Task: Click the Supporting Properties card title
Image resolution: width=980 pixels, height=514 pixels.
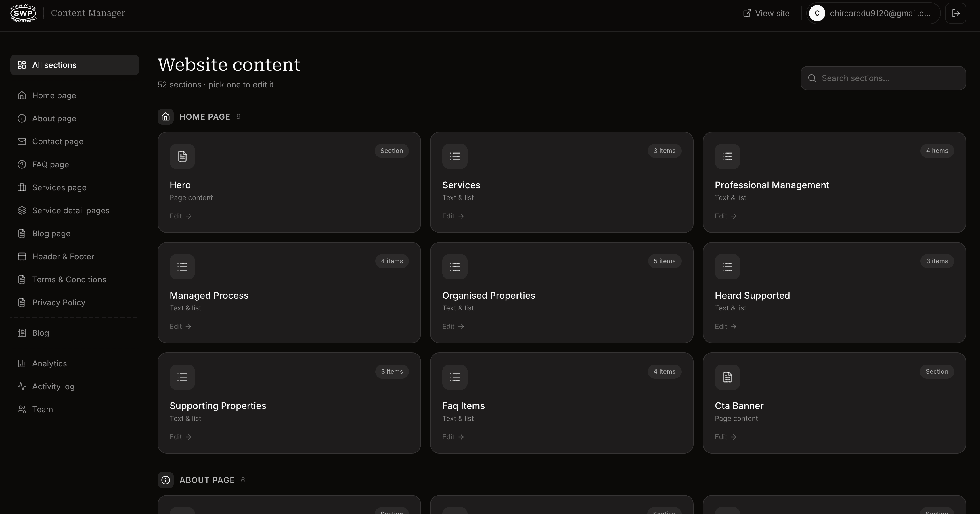Action: pyautogui.click(x=218, y=406)
